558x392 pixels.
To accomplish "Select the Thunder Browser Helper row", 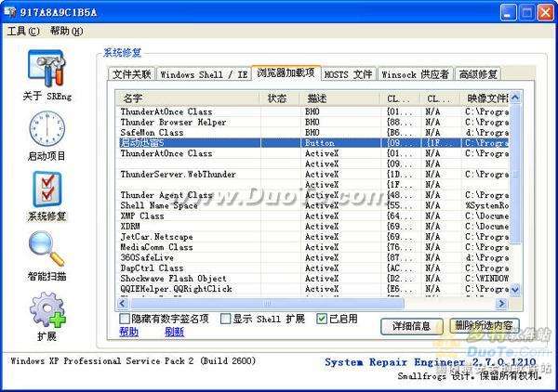I will [313, 123].
